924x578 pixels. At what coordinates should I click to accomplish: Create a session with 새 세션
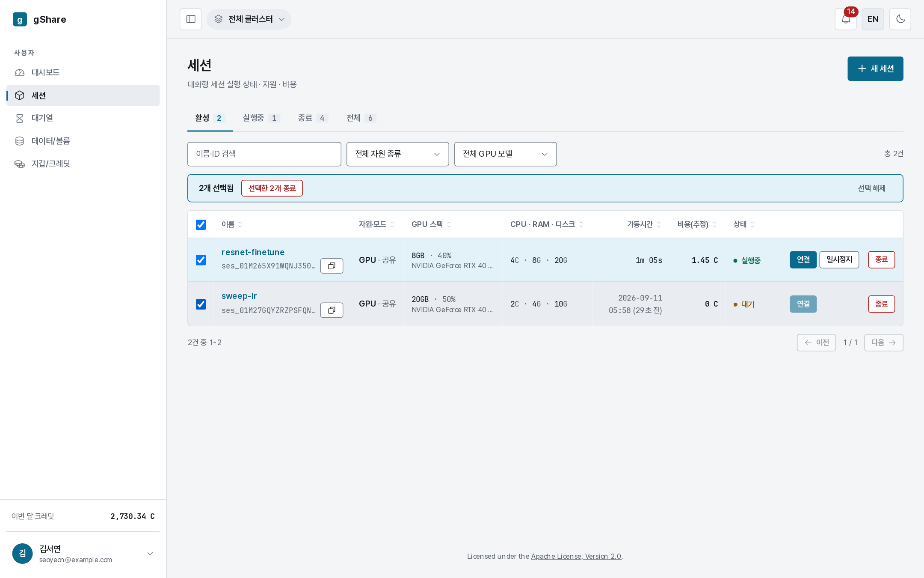click(875, 69)
